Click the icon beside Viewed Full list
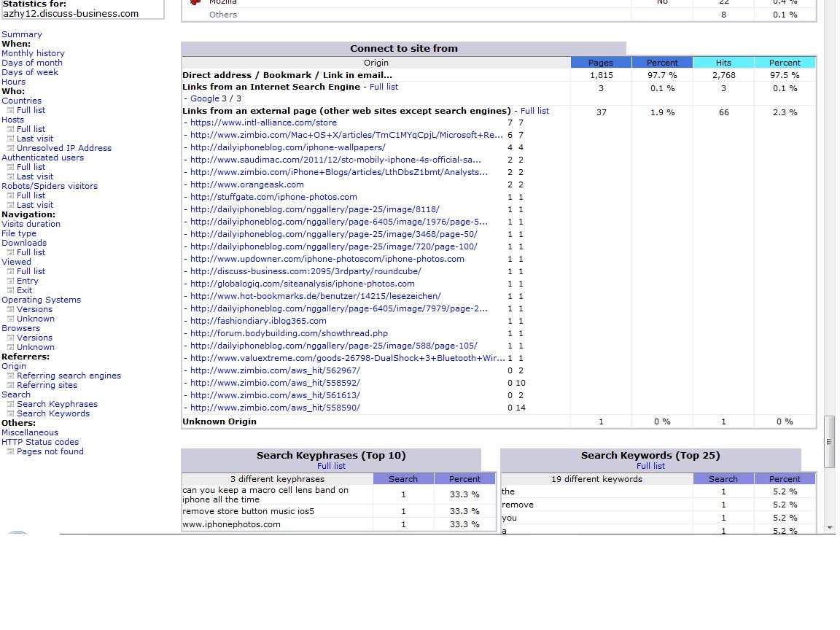 click(10, 271)
